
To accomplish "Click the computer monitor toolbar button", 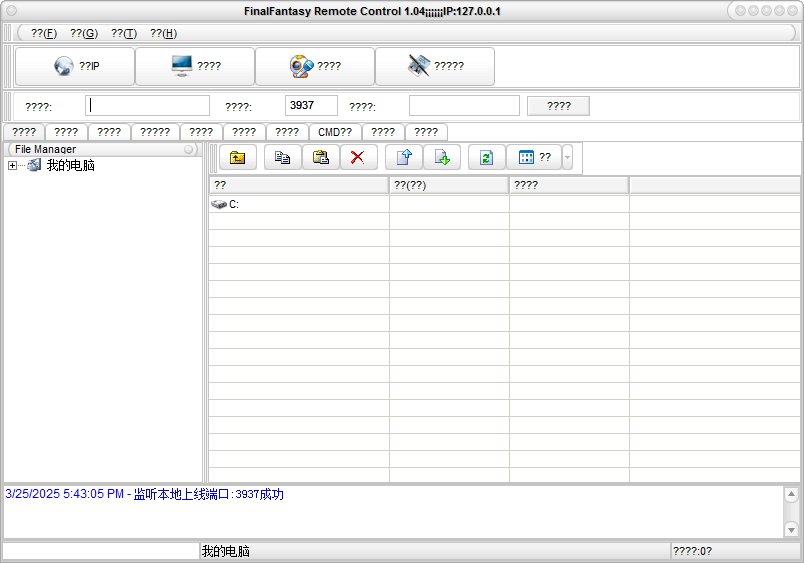I will (x=195, y=67).
